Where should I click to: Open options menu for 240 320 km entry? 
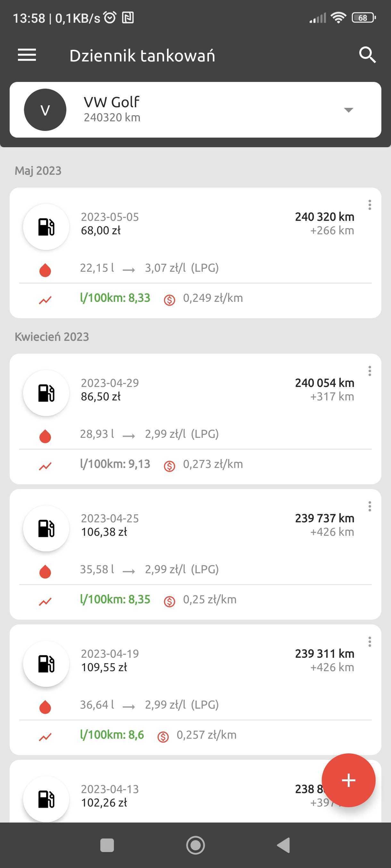tap(370, 205)
